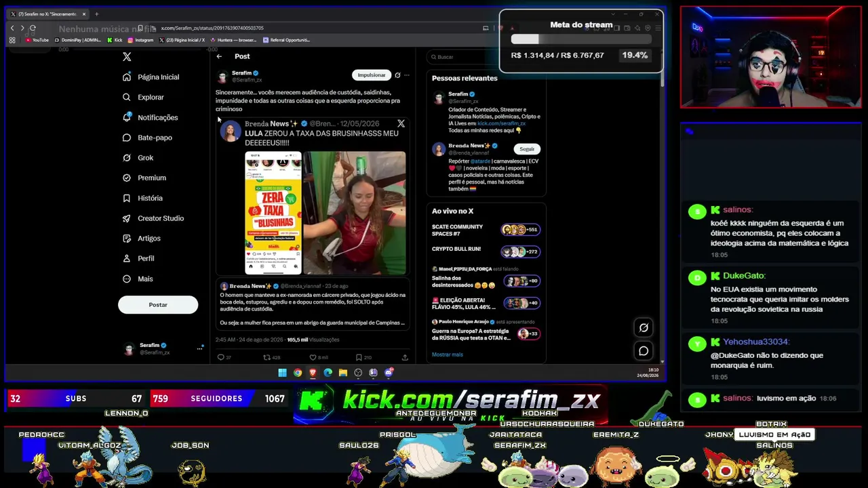Bookmark the post showing 210
Viewport: 868px width, 488px height.
point(359,357)
